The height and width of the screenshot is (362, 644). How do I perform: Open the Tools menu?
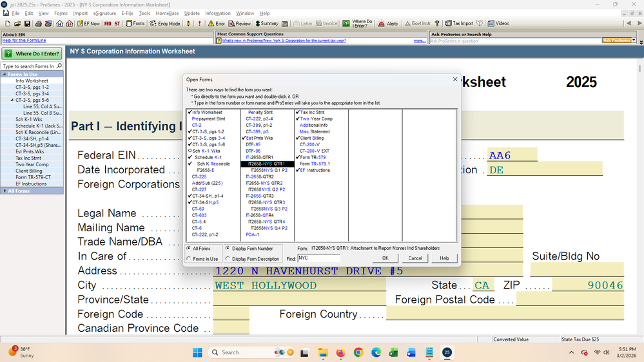pyautogui.click(x=144, y=14)
